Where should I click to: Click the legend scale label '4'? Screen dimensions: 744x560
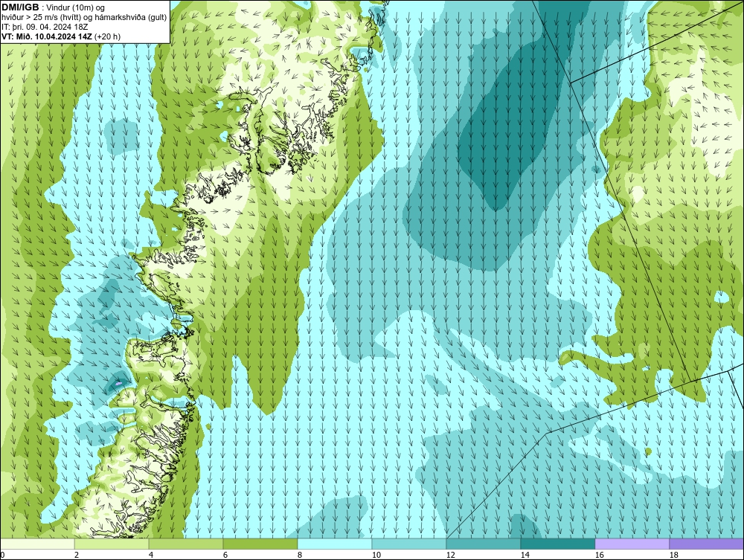151,555
